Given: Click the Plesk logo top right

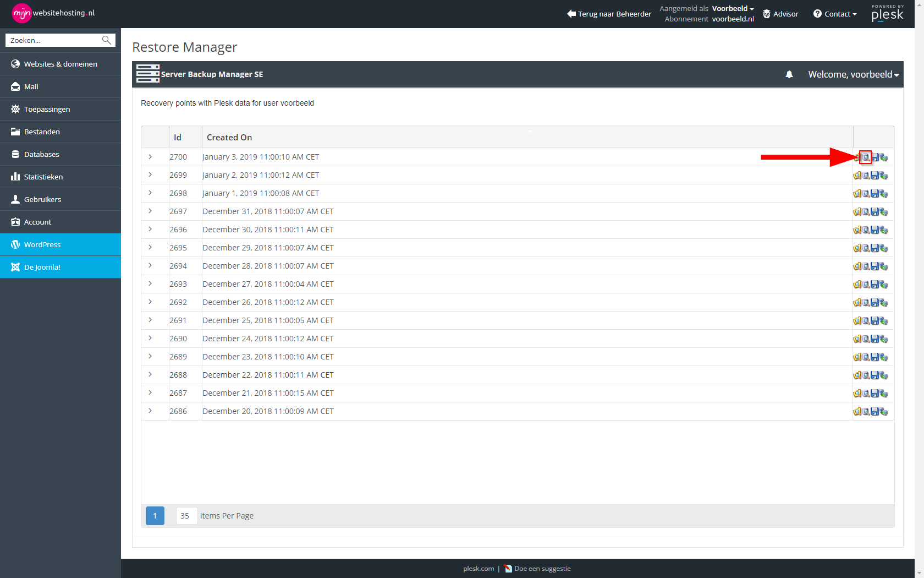Looking at the screenshot, I should [x=888, y=13].
